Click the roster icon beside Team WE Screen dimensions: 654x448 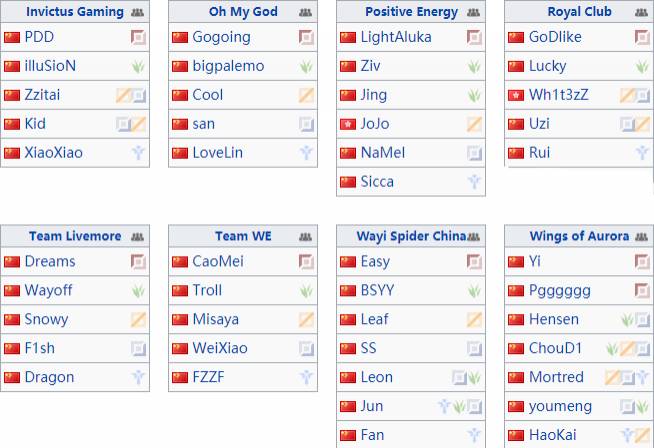coord(305,237)
